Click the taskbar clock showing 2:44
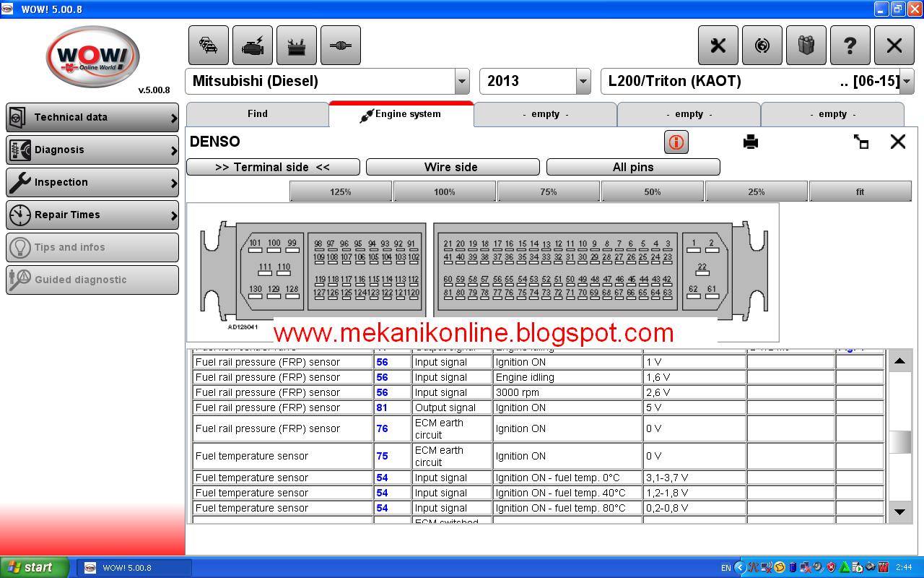 tap(903, 568)
